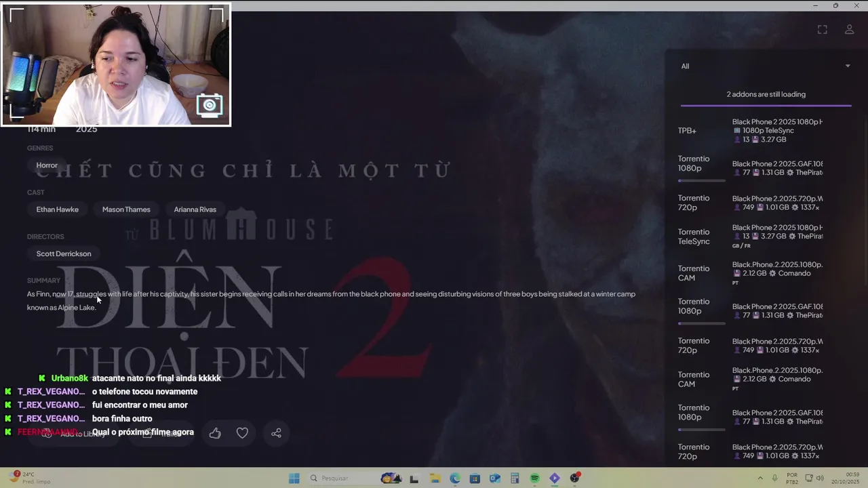Click the SUMMARY heading
868x488 pixels.
tap(43, 281)
